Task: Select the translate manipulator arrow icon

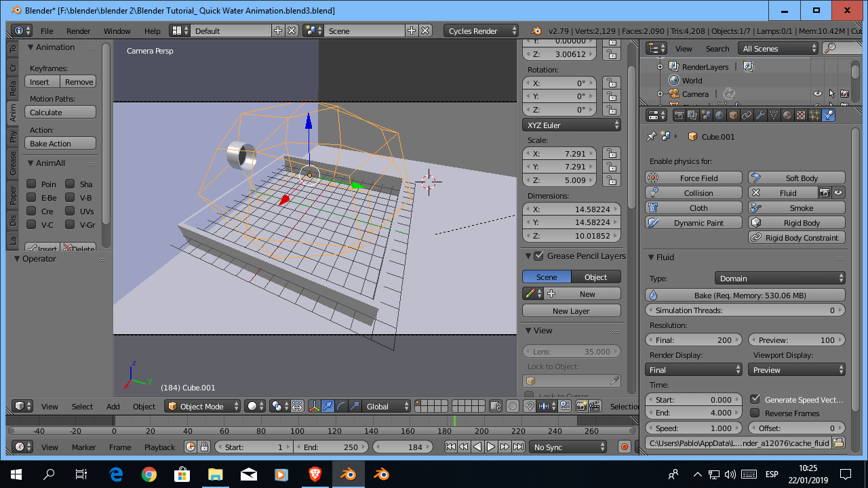Action: 328,406
